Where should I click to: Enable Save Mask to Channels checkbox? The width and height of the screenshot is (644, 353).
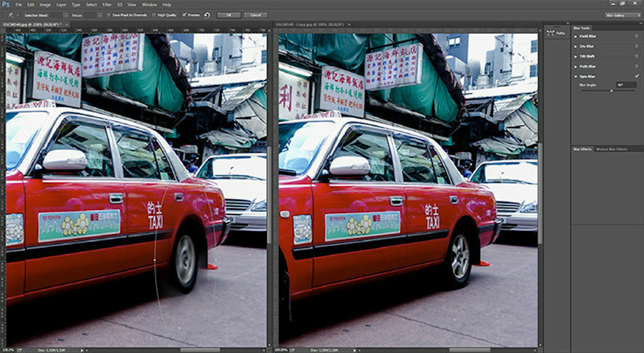108,15
